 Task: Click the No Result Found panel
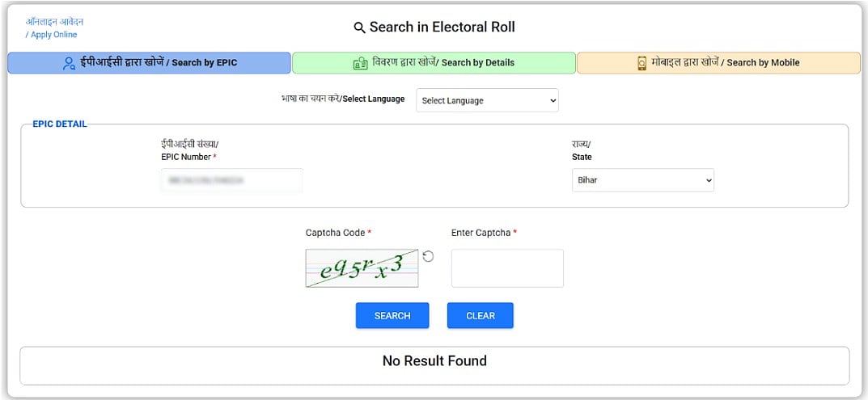434,366
